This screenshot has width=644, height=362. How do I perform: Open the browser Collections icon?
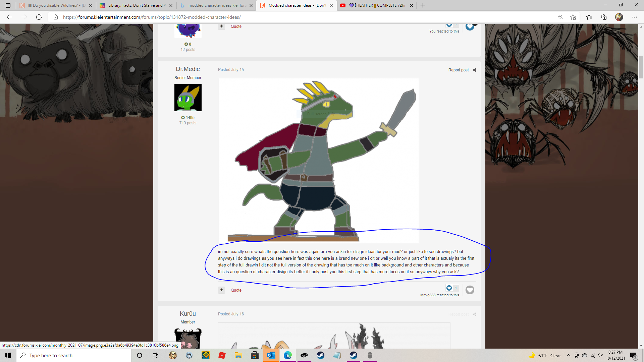click(604, 17)
